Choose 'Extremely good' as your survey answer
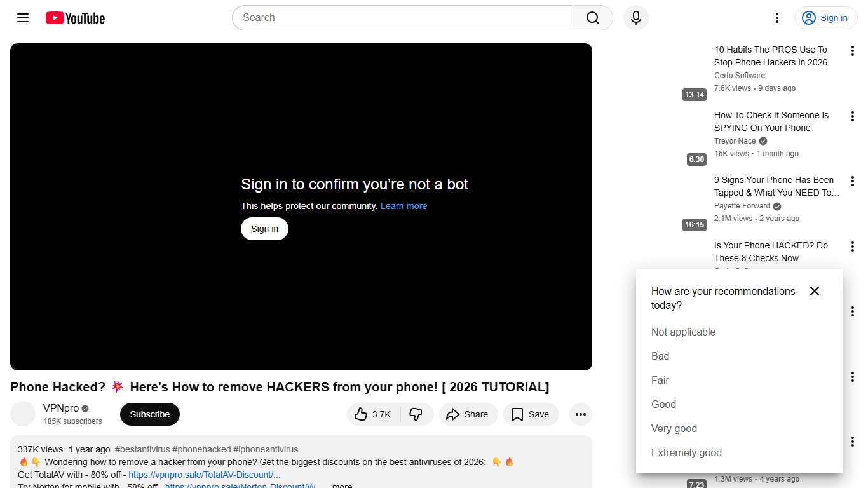 coord(686,452)
